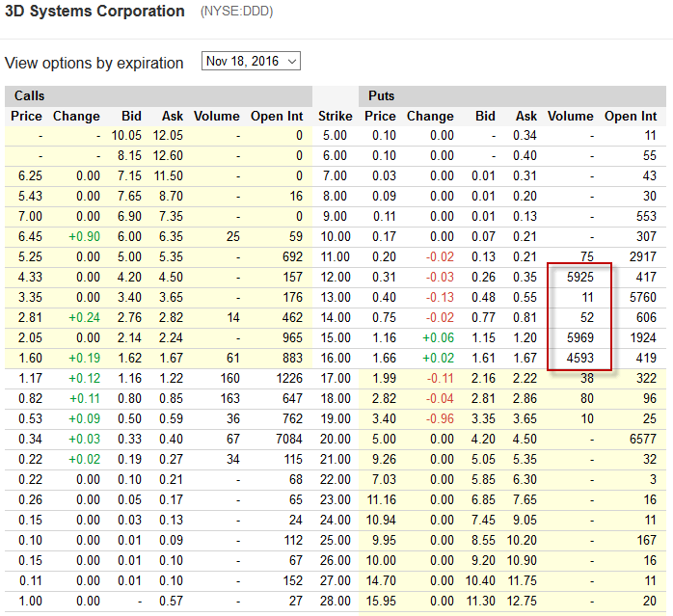Image resolution: width=673 pixels, height=616 pixels.
Task: Click the calls Price column header
Action: point(26,116)
